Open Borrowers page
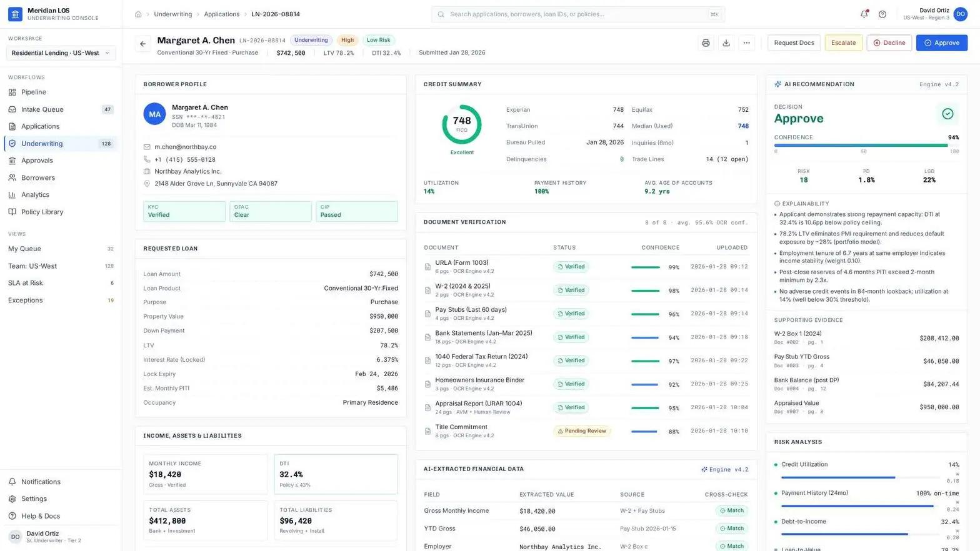 [x=61, y=177]
